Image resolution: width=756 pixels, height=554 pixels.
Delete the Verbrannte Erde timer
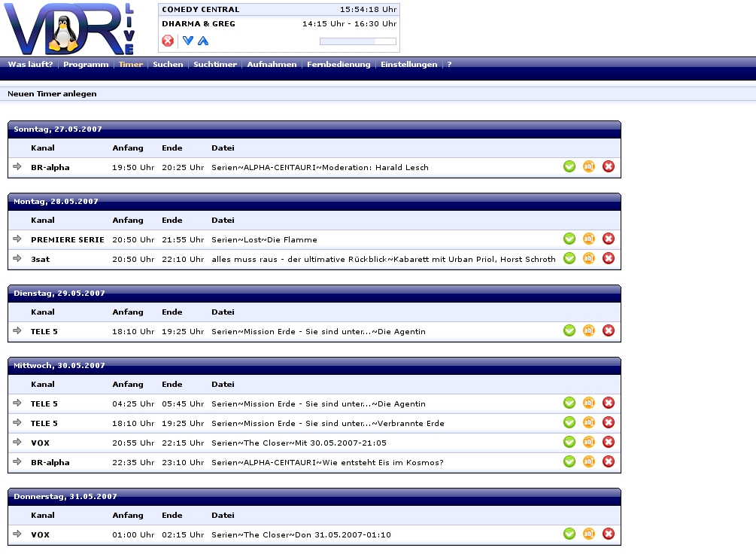coord(609,422)
